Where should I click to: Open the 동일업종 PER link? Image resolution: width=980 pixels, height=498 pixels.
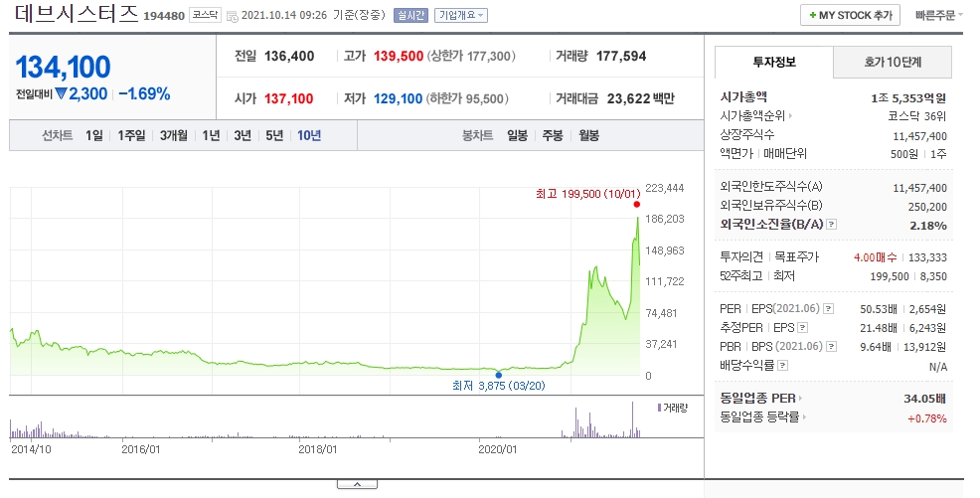pyautogui.click(x=761, y=398)
